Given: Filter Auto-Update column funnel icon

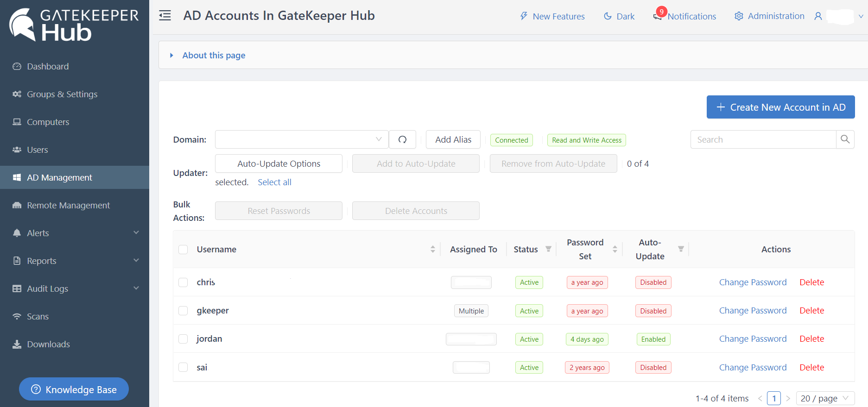Looking at the screenshot, I should 681,249.
